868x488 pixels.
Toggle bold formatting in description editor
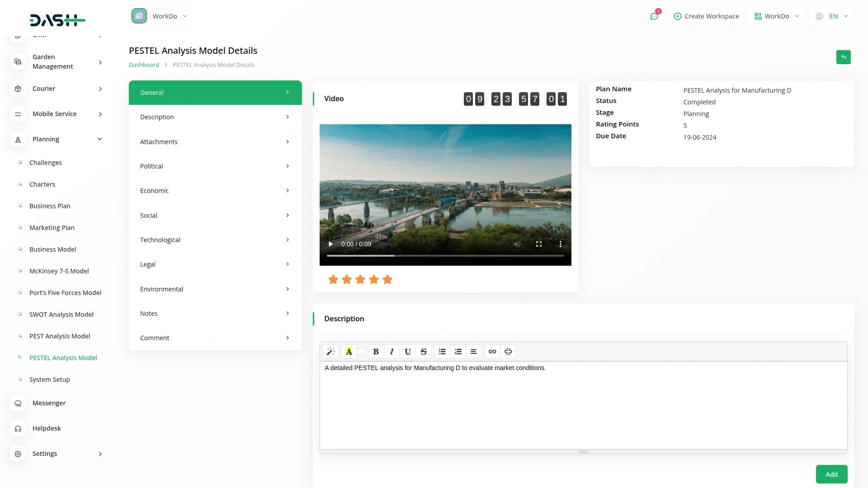point(376,352)
